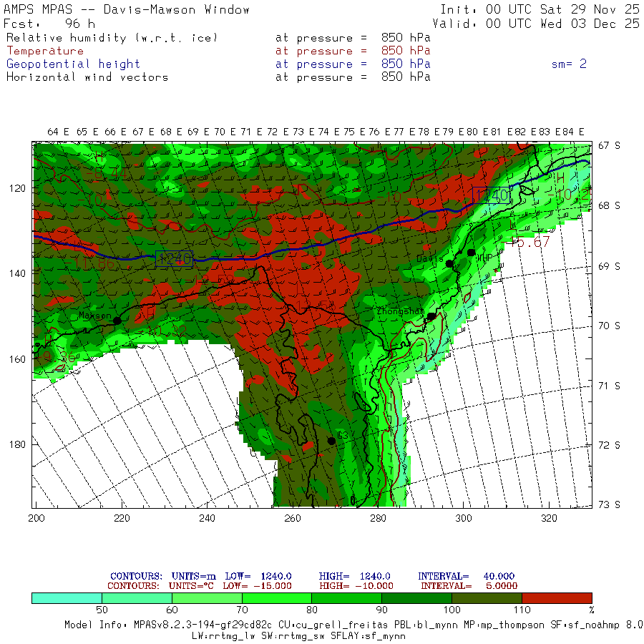
Task: Select the 70–80% legend color swatch
Action: coord(277,598)
